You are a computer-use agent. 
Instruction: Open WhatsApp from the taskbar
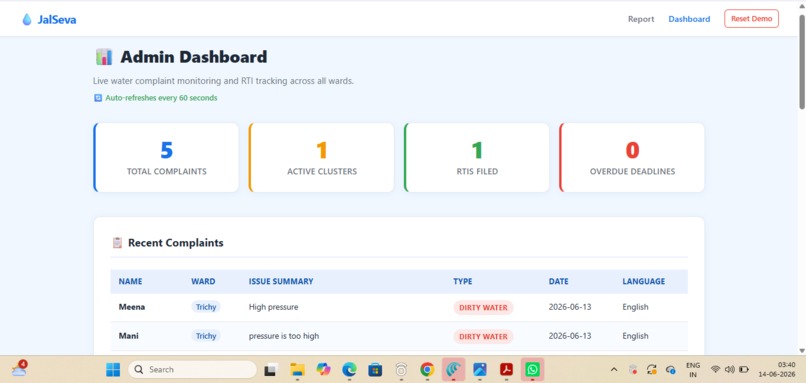[x=533, y=369]
